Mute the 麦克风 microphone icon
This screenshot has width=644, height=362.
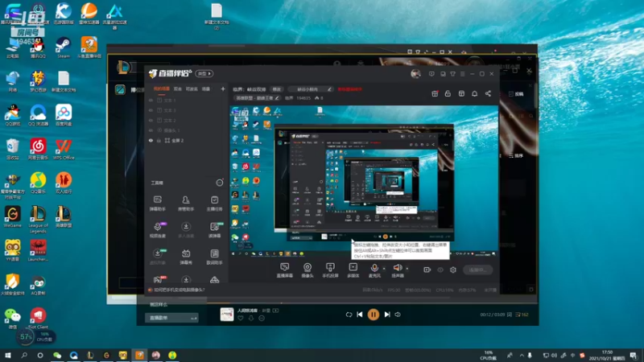point(374,268)
